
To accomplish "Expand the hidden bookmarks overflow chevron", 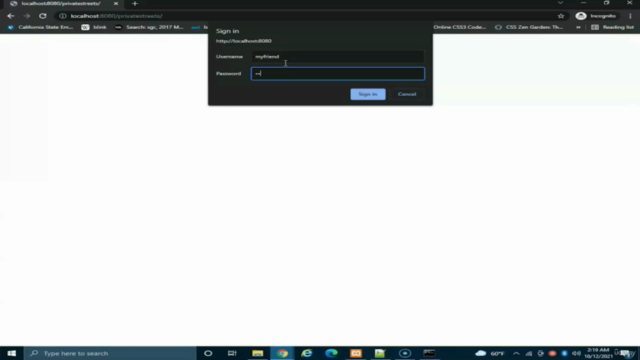I will click(x=578, y=27).
